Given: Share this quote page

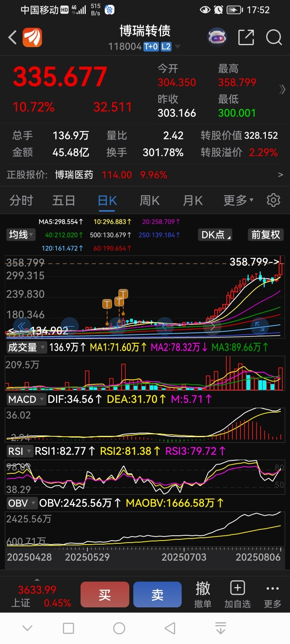Looking at the screenshot, I should [246, 37].
